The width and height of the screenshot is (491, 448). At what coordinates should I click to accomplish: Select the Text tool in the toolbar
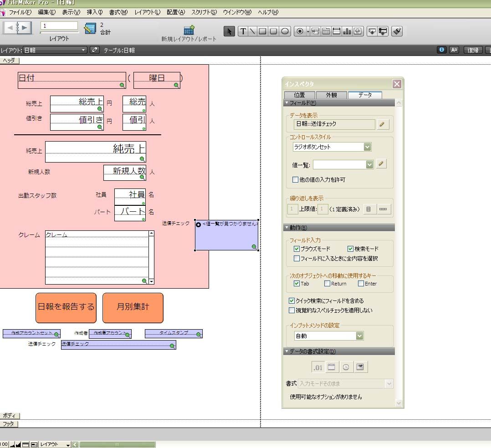(x=243, y=31)
